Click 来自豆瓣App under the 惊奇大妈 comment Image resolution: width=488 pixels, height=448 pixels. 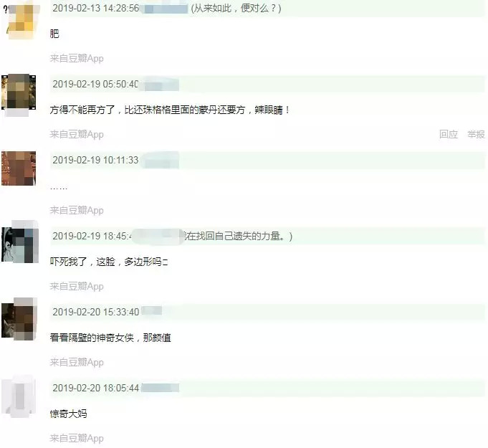77,439
